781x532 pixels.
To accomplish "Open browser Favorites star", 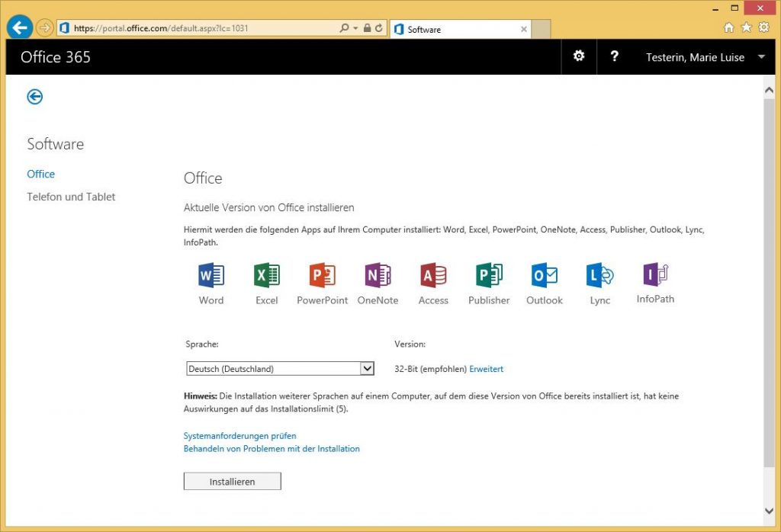I will point(746,27).
